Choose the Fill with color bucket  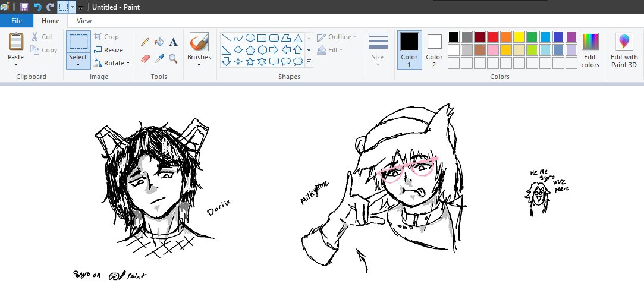(x=159, y=42)
